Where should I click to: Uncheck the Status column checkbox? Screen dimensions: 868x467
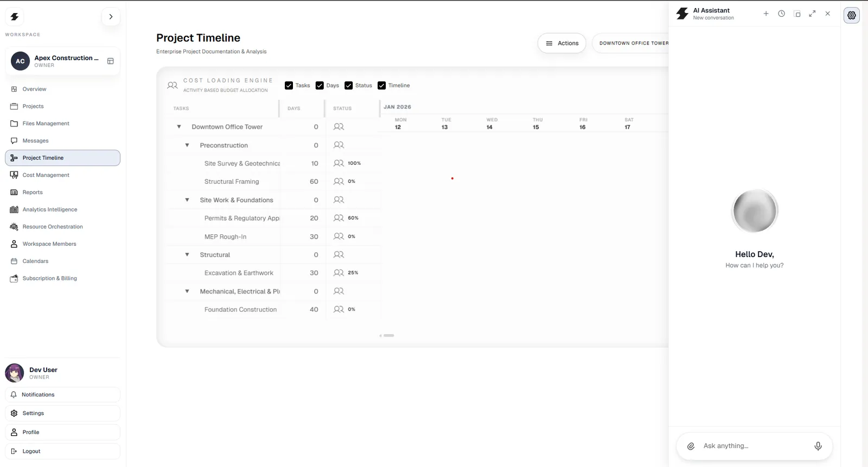[349, 86]
